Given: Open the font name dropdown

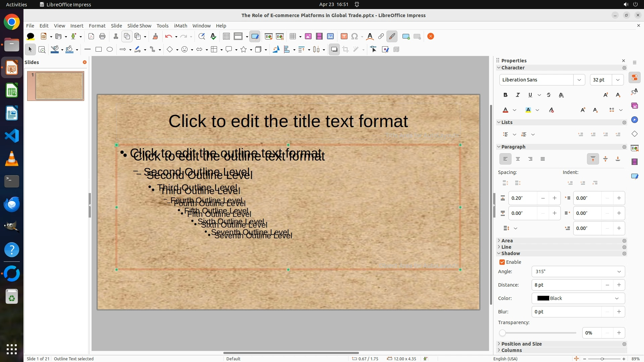Looking at the screenshot, I should pyautogui.click(x=579, y=80).
